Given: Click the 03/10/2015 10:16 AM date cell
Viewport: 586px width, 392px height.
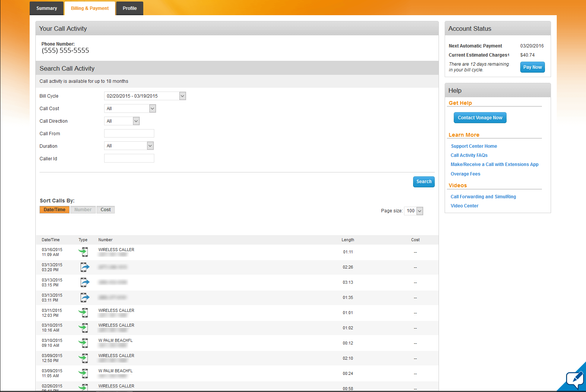Looking at the screenshot, I should point(52,328).
